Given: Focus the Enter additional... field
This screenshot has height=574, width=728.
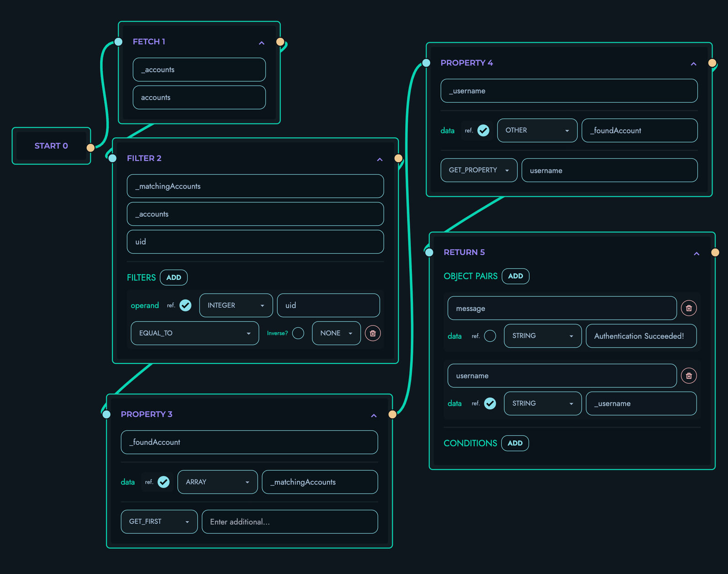Looking at the screenshot, I should point(290,521).
